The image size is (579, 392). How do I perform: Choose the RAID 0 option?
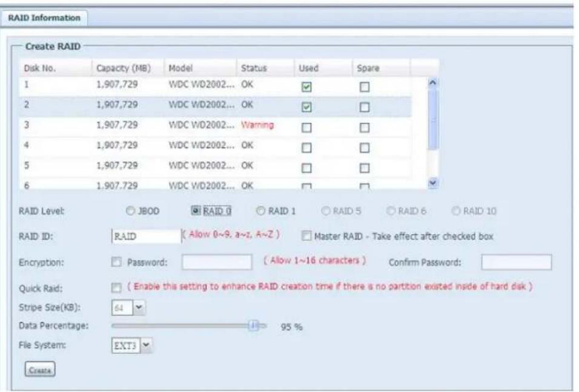[196, 211]
